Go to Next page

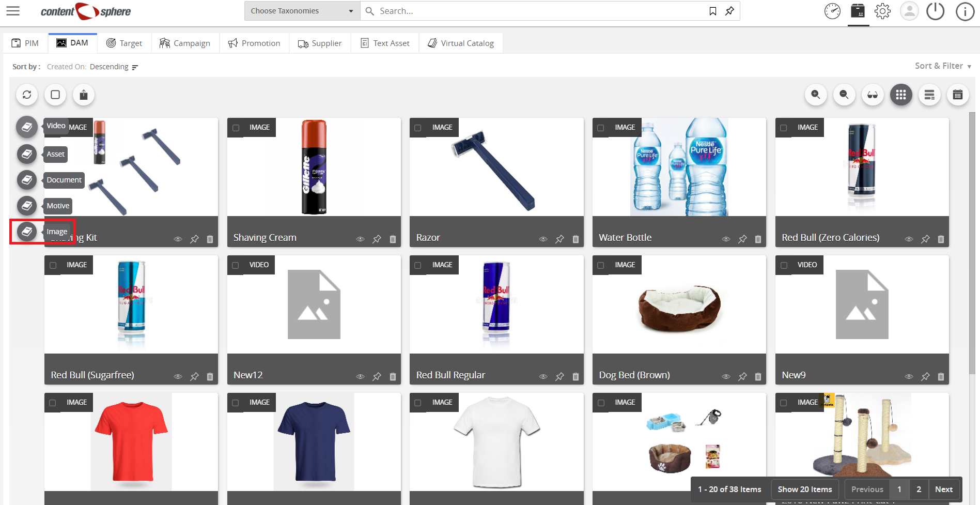944,489
